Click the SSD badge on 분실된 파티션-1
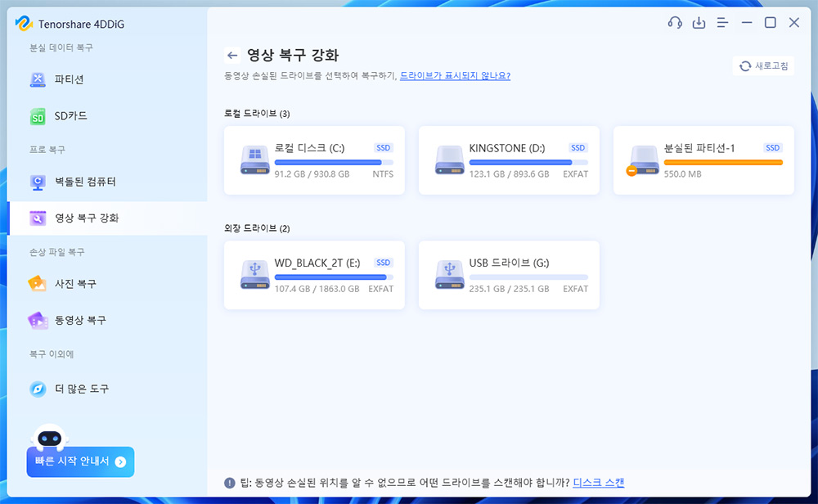The image size is (818, 504). 773,148
